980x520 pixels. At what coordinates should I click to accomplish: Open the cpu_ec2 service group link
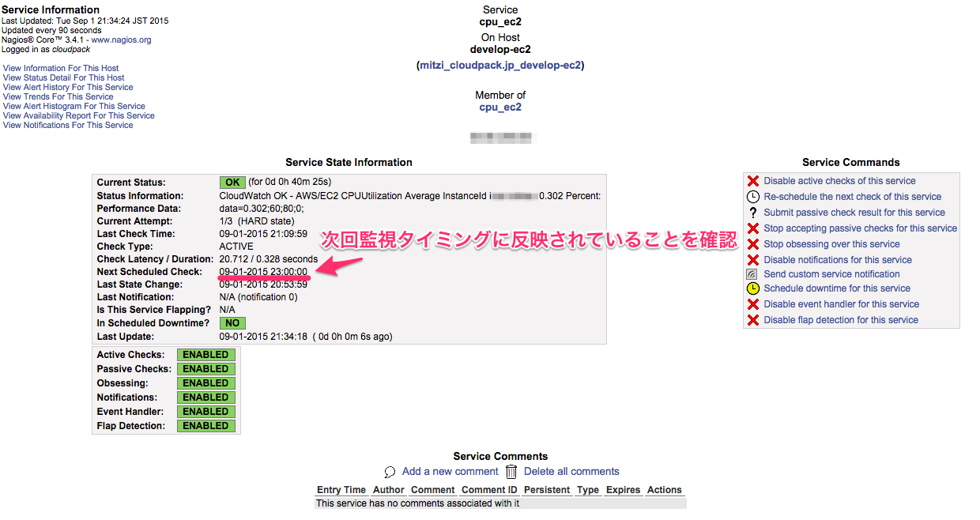499,107
